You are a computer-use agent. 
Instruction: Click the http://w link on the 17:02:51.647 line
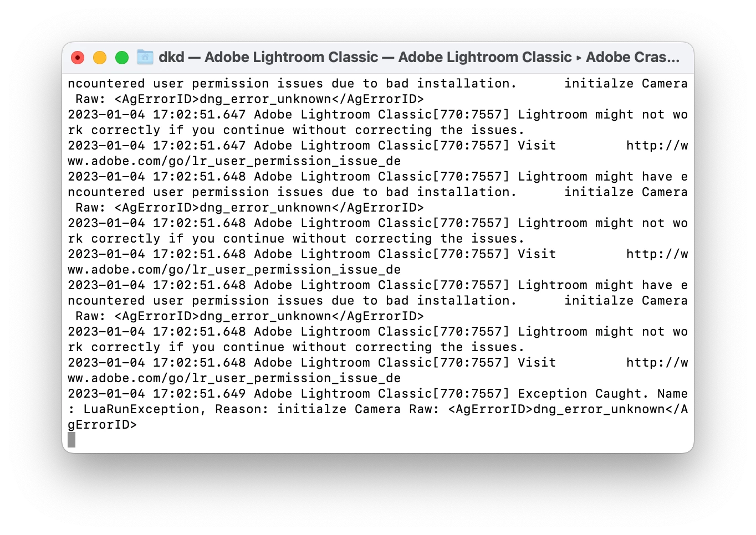pyautogui.click(x=657, y=145)
